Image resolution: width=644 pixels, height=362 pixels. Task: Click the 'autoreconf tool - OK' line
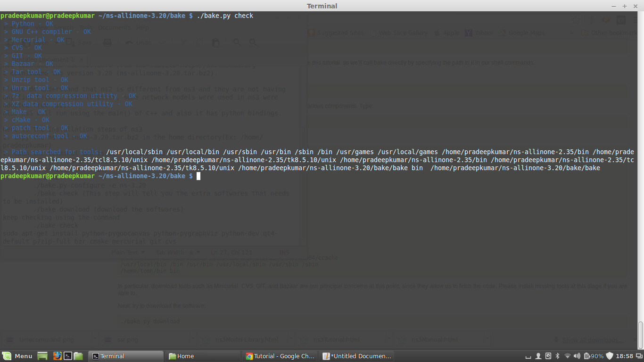click(x=45, y=136)
